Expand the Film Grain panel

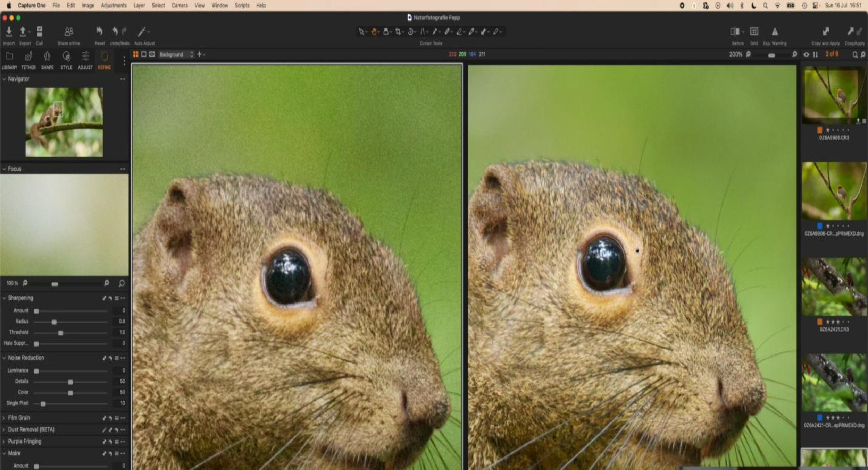point(4,418)
